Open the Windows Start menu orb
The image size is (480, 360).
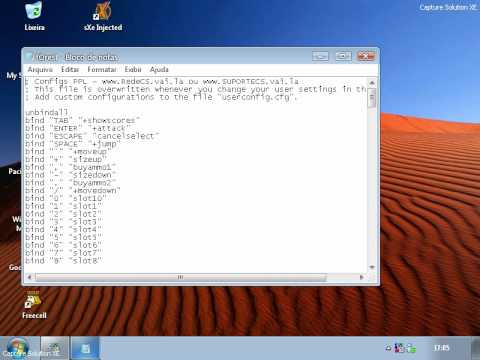click(x=17, y=348)
